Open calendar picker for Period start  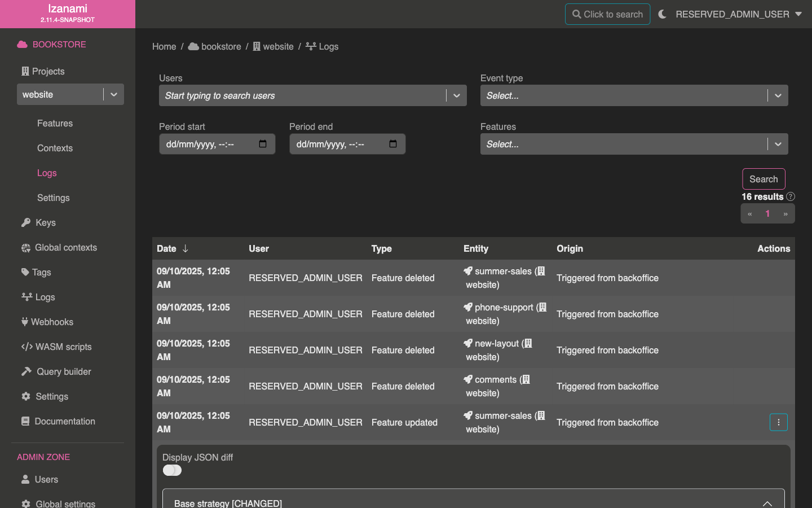263,144
